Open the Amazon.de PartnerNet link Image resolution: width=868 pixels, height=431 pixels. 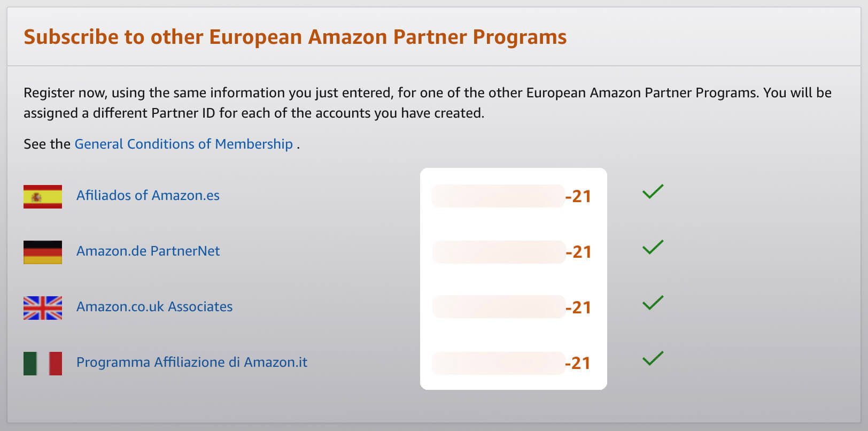click(x=148, y=251)
